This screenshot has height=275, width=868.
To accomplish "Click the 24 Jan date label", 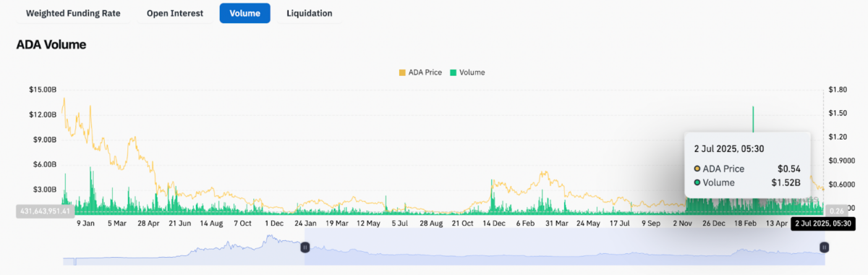I will (305, 224).
